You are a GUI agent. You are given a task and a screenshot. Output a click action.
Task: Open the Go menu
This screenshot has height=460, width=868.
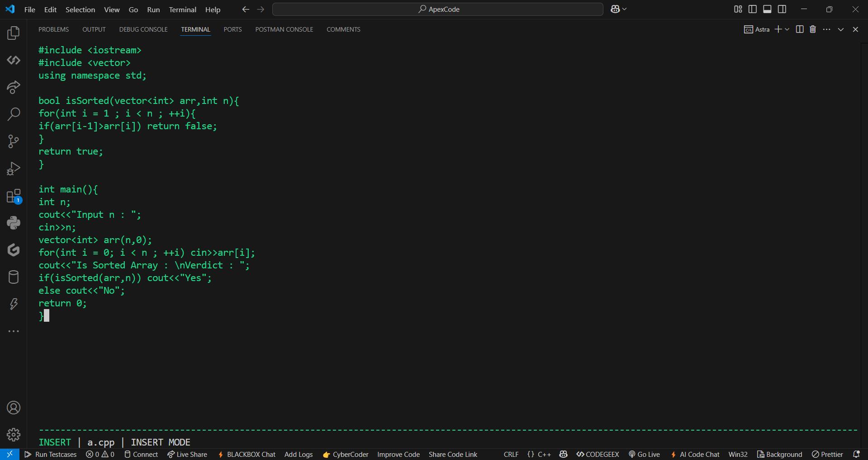tap(133, 9)
